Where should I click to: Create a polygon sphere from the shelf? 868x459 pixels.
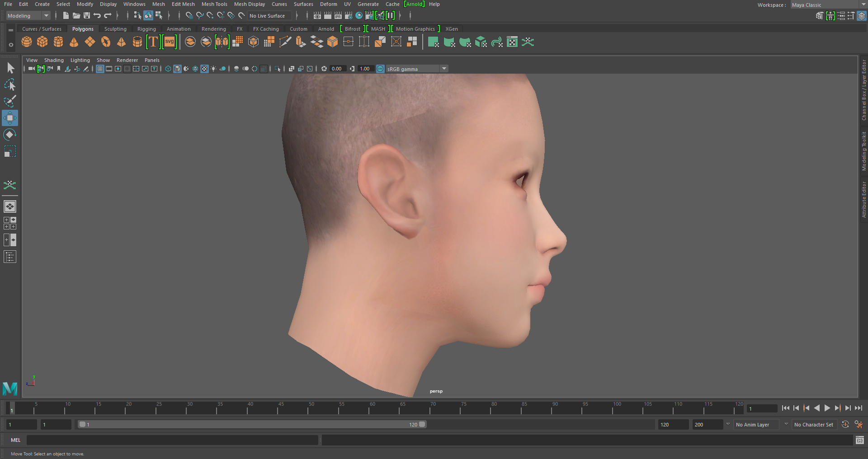point(27,42)
